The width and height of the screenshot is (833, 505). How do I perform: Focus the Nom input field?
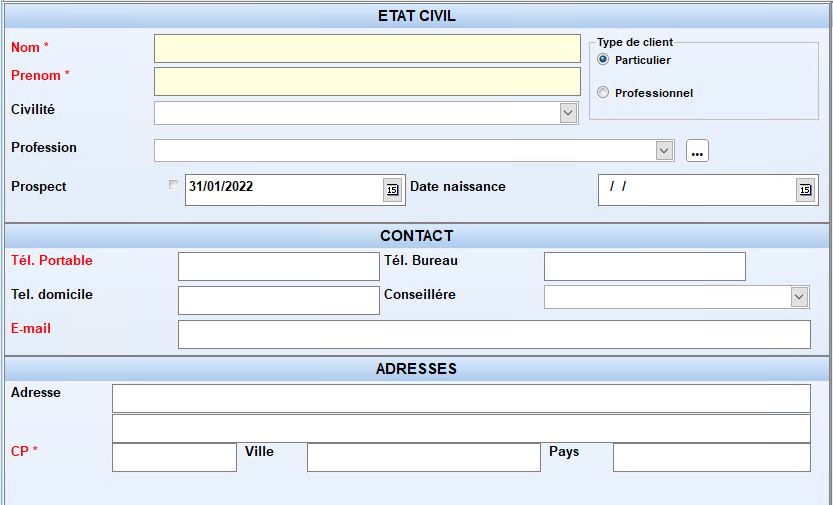pyautogui.click(x=367, y=49)
